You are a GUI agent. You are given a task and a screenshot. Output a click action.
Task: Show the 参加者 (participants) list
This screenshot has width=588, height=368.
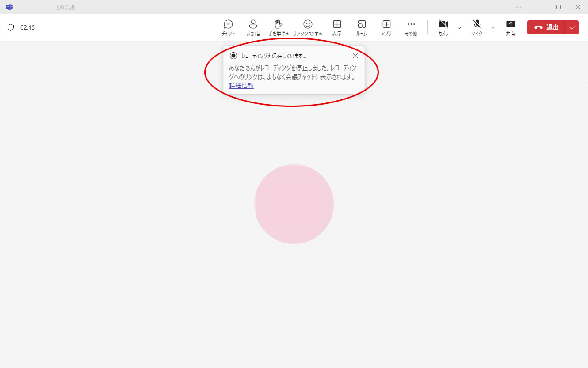pyautogui.click(x=253, y=27)
